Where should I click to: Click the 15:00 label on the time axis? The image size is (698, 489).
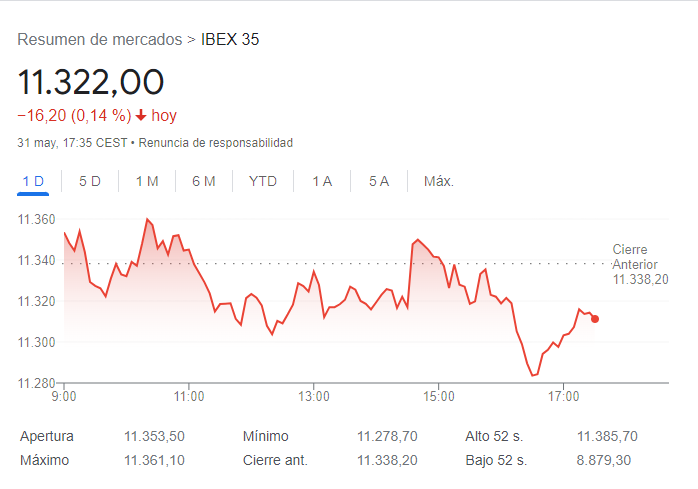click(439, 396)
